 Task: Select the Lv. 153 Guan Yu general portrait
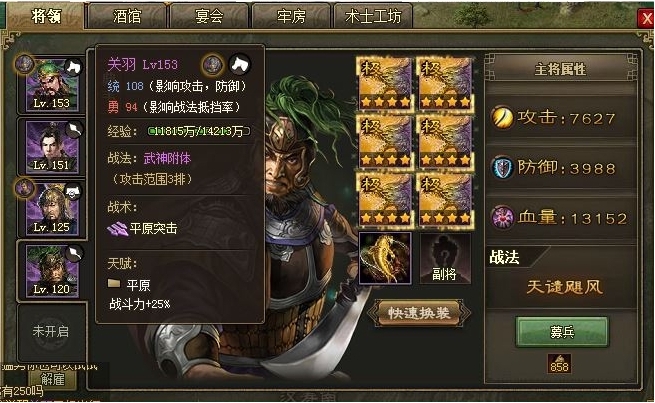point(52,86)
